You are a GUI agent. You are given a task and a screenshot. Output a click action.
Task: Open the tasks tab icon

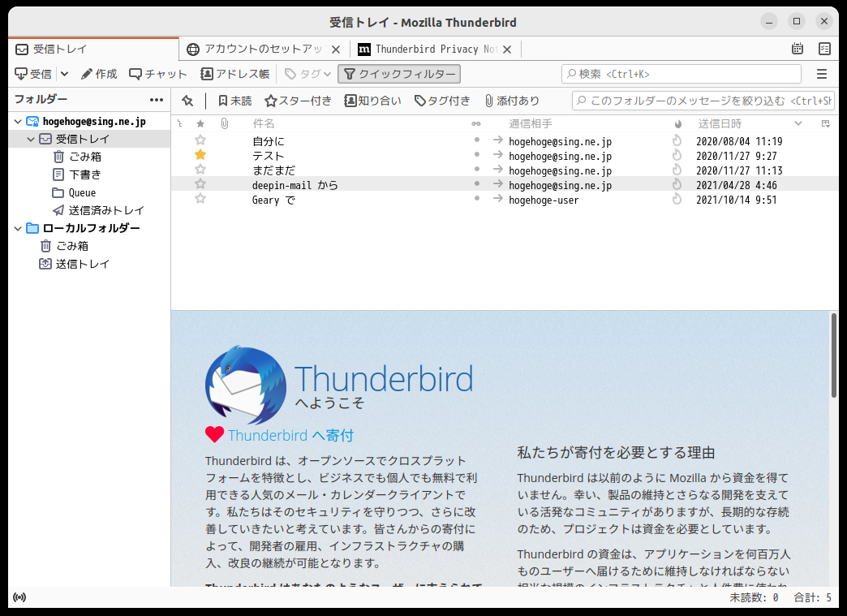coord(824,49)
